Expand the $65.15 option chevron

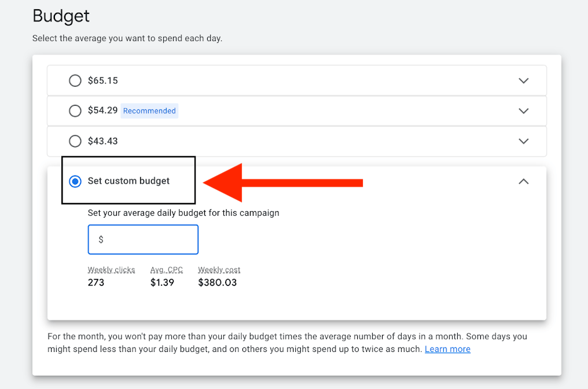[x=523, y=80]
